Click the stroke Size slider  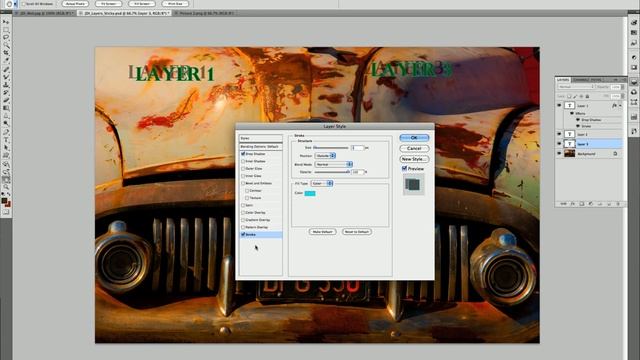tap(331, 148)
